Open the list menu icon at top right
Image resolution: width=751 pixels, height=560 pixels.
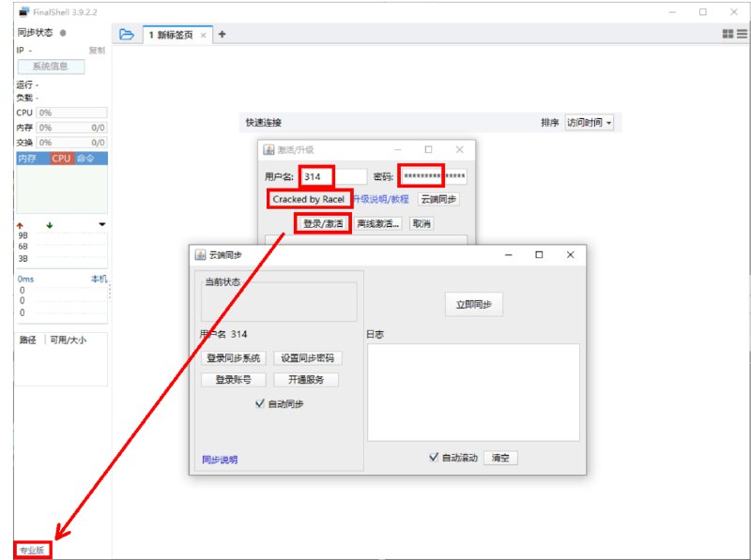(742, 35)
